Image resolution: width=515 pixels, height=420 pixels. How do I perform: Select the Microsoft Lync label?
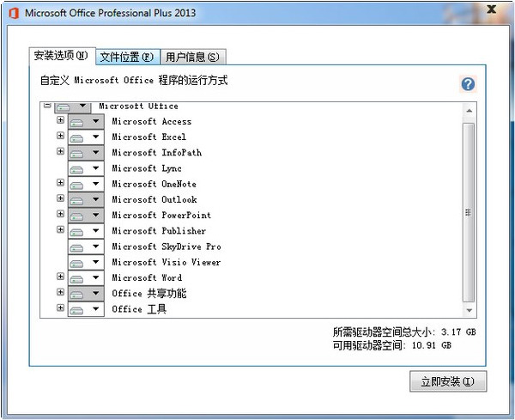[147, 168]
